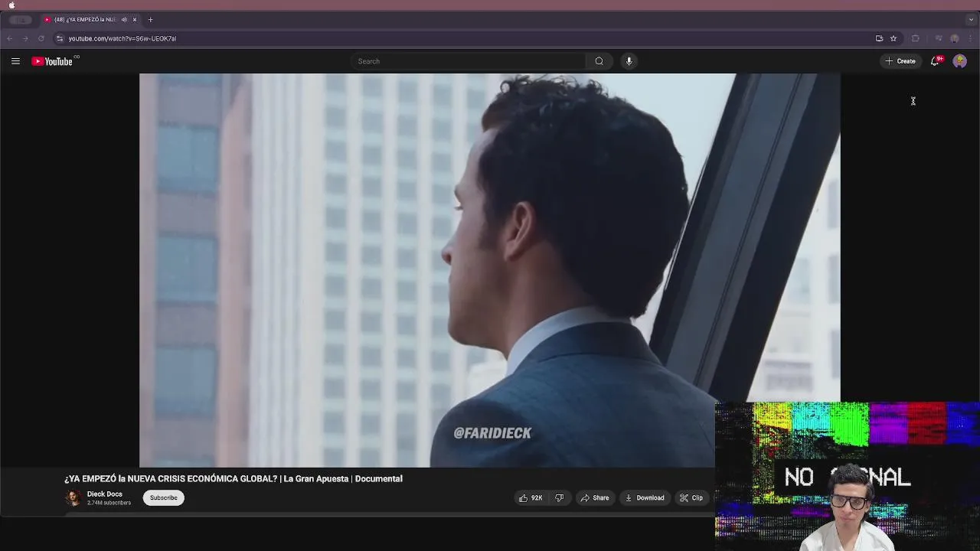Open Dieck Docs channel name link

tap(105, 494)
